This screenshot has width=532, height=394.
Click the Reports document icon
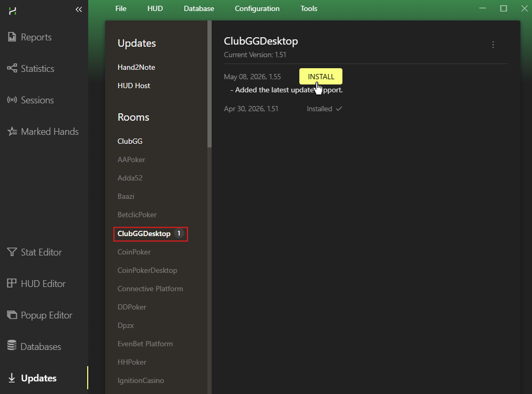(12, 37)
